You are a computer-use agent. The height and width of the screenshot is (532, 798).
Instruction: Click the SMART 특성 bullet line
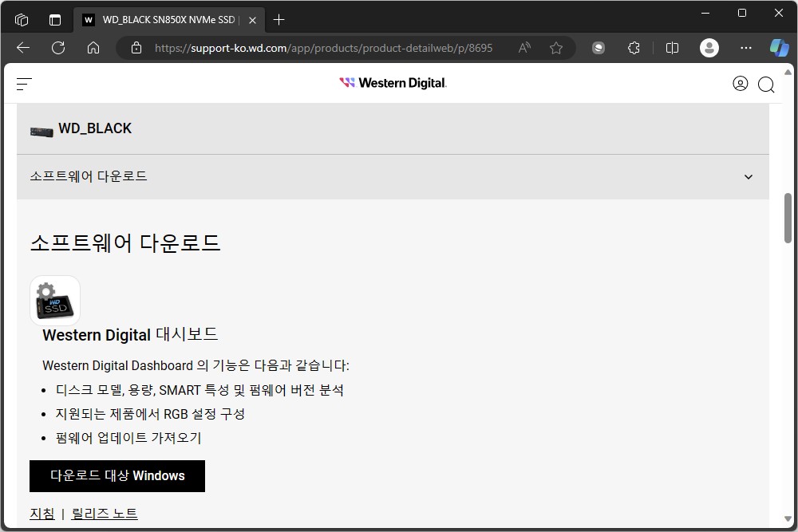(199, 390)
